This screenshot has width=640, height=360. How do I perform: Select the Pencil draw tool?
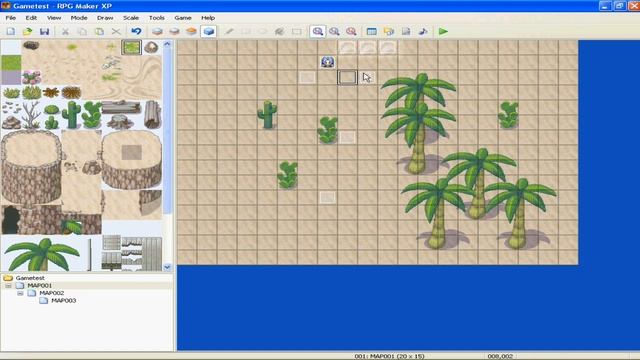229,31
